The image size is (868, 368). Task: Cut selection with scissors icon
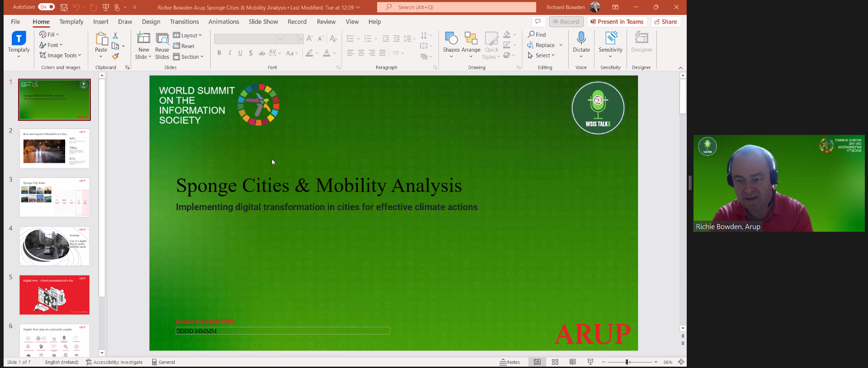tap(116, 35)
